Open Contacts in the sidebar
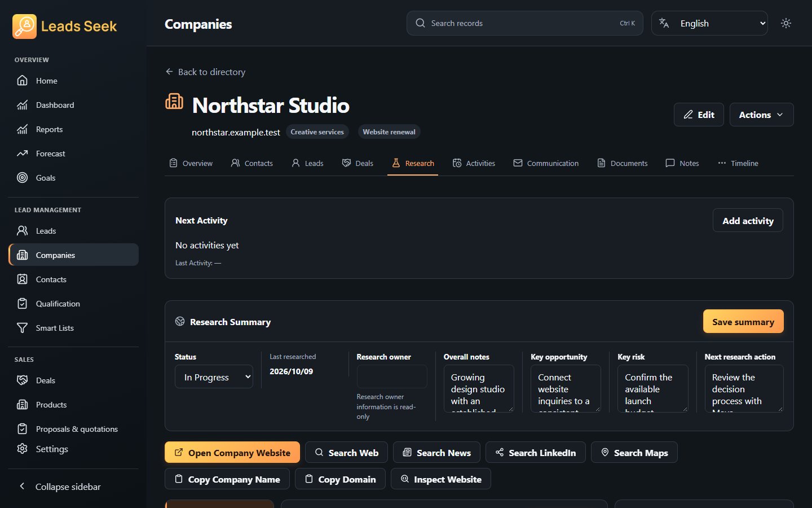This screenshot has width=812, height=508. coord(73,279)
